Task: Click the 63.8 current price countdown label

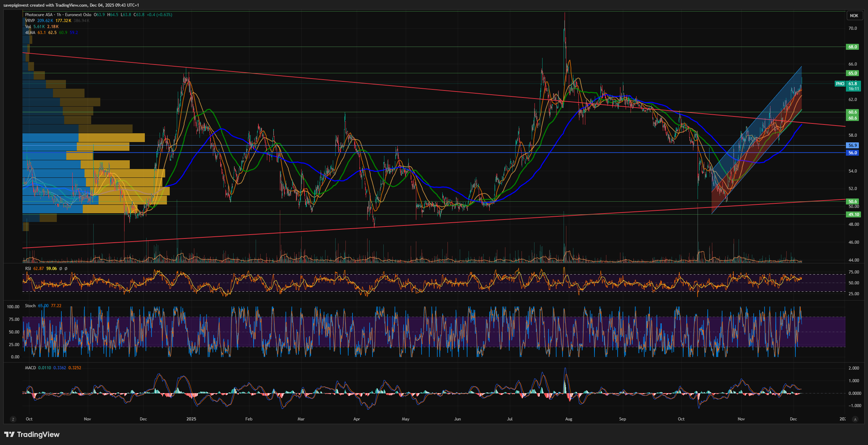Action: pyautogui.click(x=854, y=86)
